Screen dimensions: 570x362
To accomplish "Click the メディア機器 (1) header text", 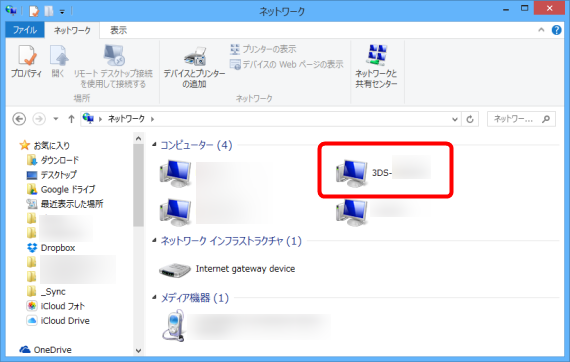I will [194, 298].
